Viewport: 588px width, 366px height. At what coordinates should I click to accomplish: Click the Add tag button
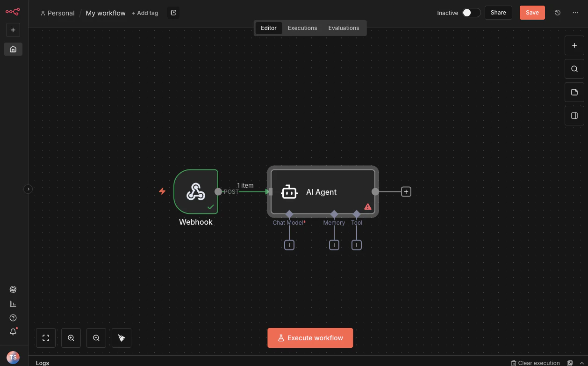click(x=145, y=13)
